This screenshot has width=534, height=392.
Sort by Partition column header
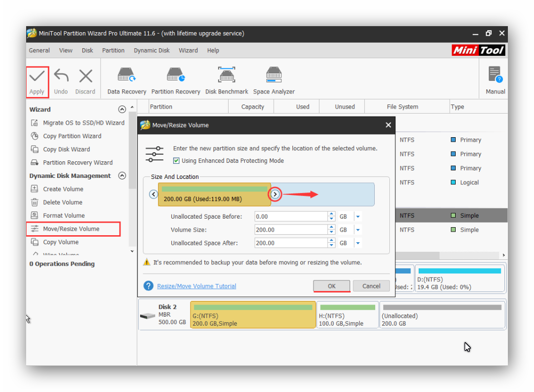(188, 107)
